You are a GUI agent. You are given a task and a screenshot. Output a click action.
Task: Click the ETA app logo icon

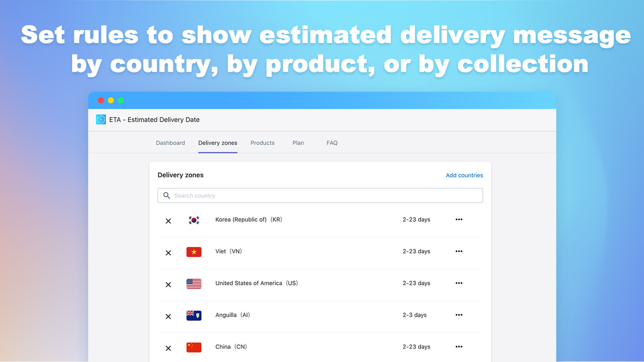101,120
